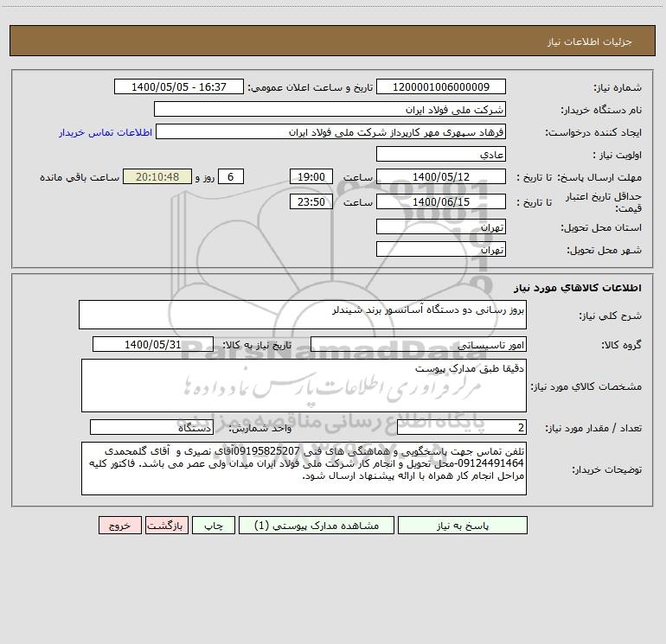The width and height of the screenshot is (666, 644).
Task: Click delivery city field تهران
Action: click(441, 249)
